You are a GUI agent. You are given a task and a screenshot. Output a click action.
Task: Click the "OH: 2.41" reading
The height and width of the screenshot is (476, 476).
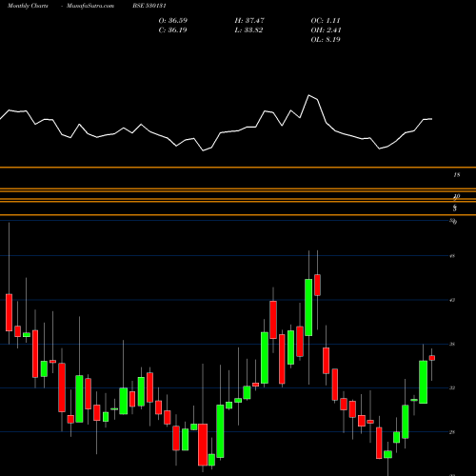coord(326,30)
